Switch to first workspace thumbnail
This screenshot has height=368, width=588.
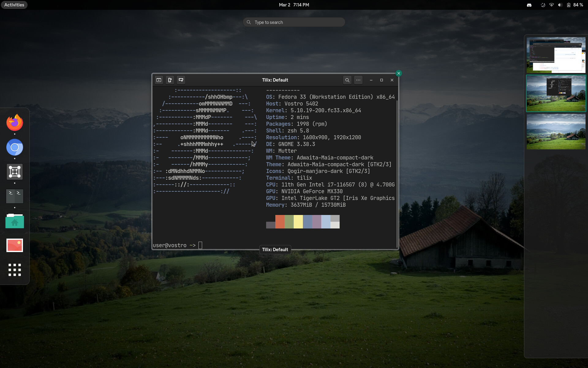[x=556, y=55]
